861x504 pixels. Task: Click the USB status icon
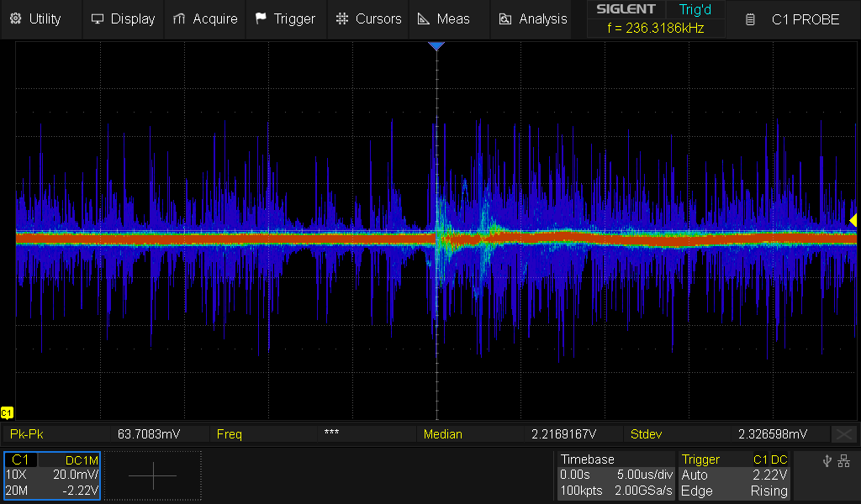click(827, 460)
